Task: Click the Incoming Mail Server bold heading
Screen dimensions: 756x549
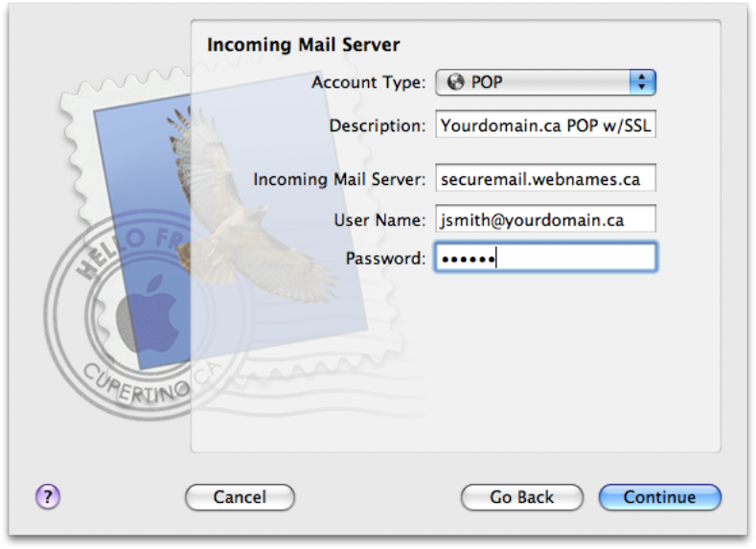Action: click(x=304, y=45)
